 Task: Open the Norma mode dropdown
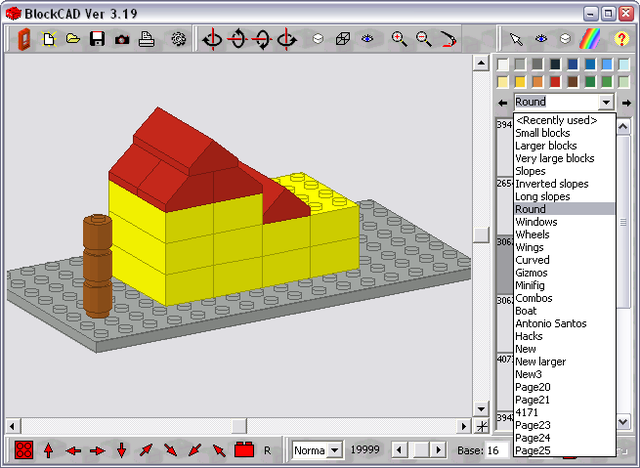click(334, 450)
